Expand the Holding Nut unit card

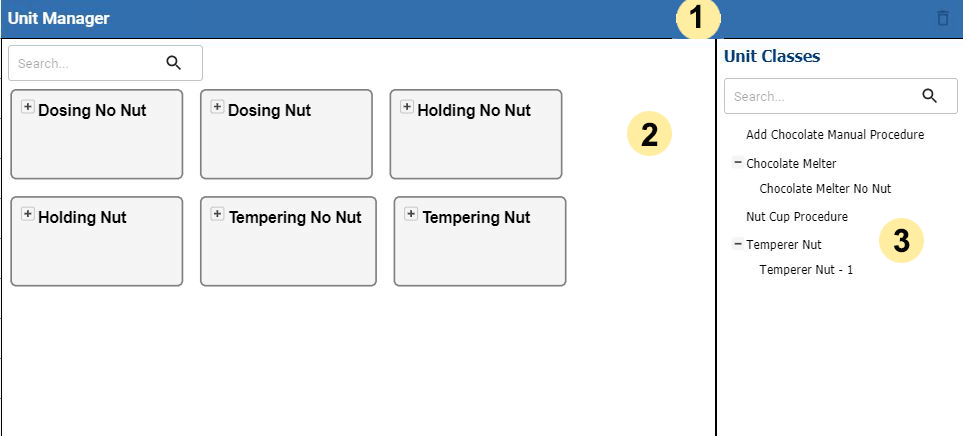coord(28,214)
